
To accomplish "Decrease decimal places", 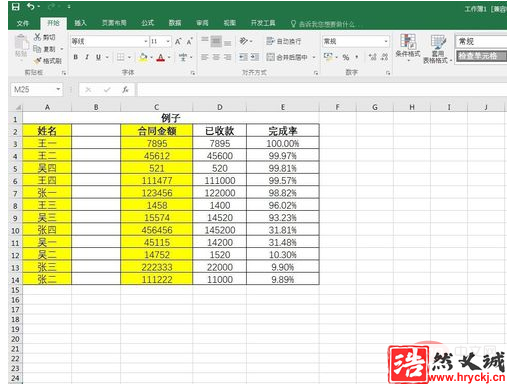I will 384,57.
